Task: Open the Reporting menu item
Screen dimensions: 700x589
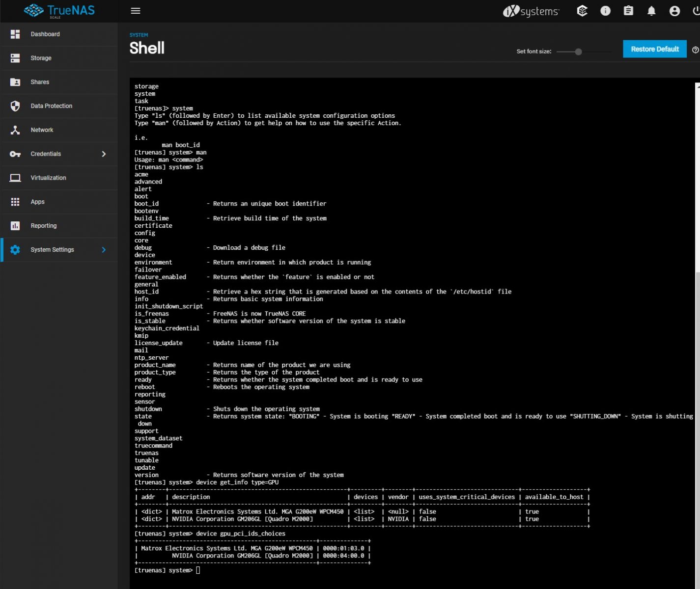Action: (59, 226)
